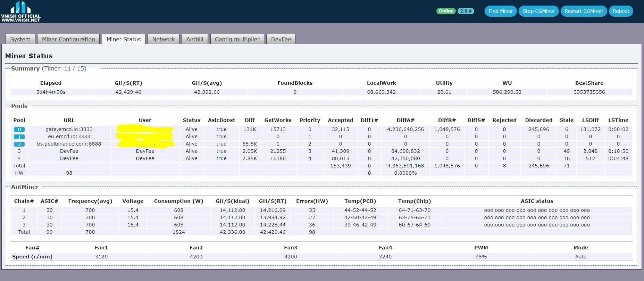Click total ideal hashrate 42,336.00
This screenshot has width=644, height=281.
tap(232, 232)
